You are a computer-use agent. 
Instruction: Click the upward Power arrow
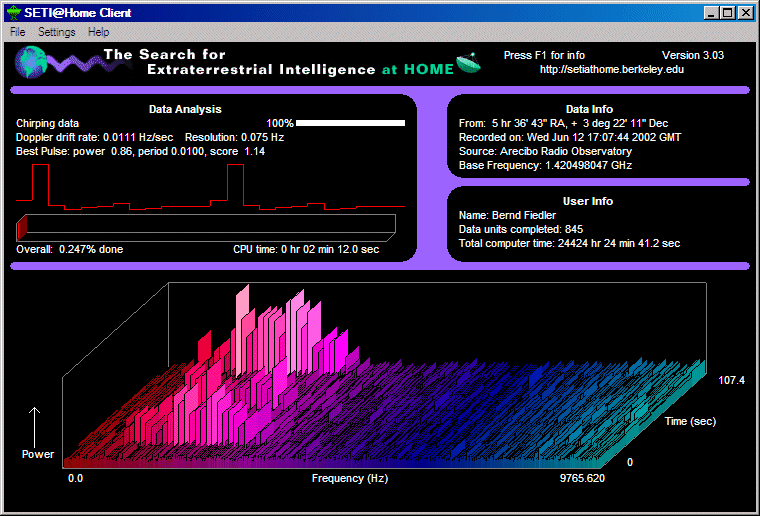pyautogui.click(x=34, y=428)
